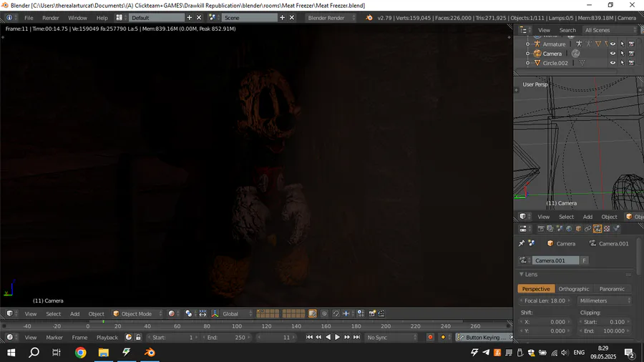Jump to the last frame
The image size is (644, 362).
tap(356, 338)
